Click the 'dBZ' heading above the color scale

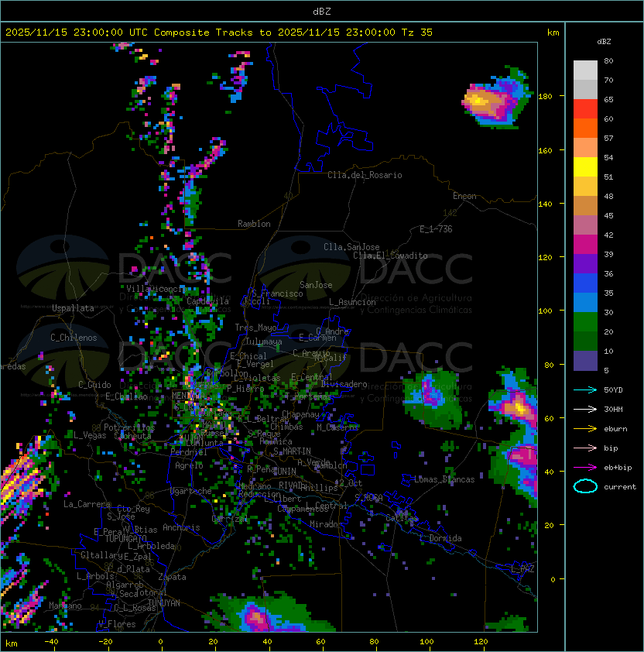coord(604,42)
